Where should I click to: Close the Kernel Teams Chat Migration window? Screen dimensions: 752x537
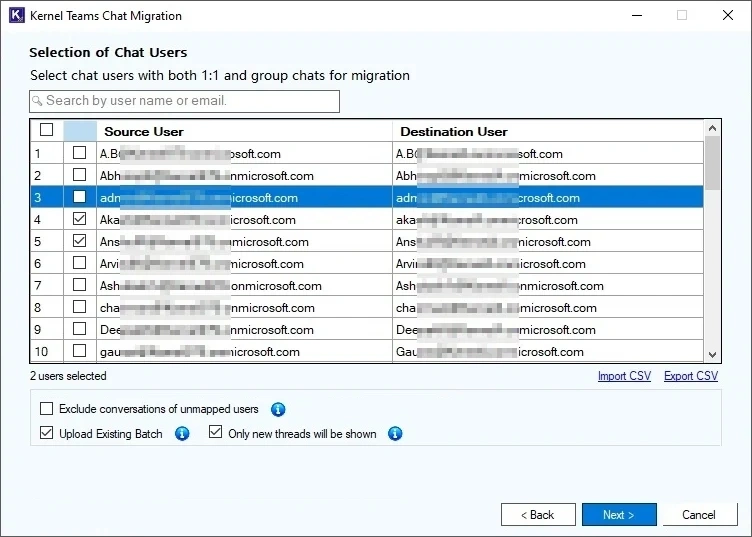(x=728, y=15)
